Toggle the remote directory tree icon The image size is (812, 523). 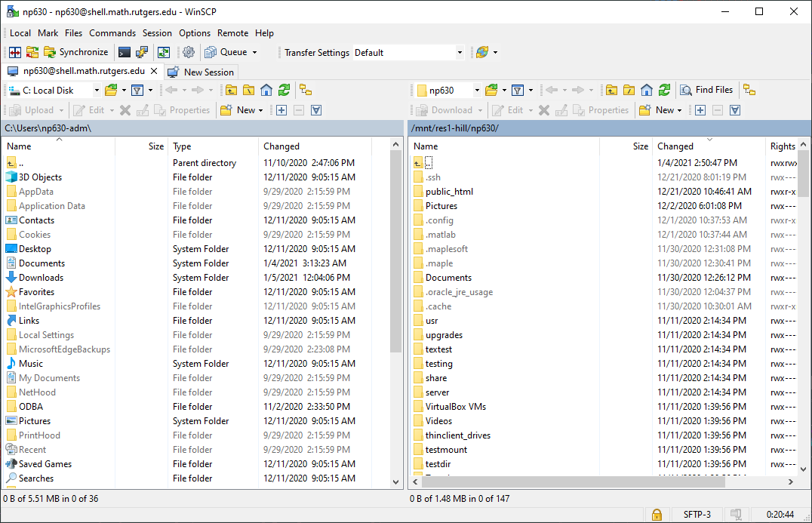click(749, 91)
